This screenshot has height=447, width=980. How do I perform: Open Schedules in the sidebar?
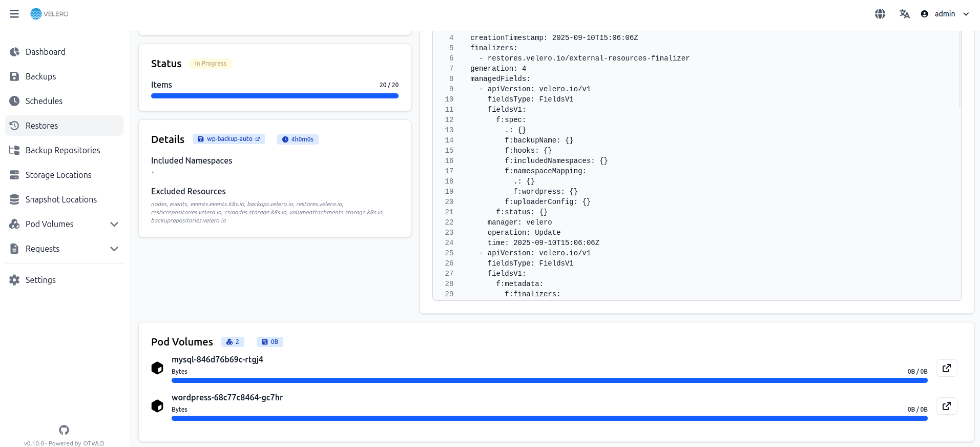pos(44,101)
